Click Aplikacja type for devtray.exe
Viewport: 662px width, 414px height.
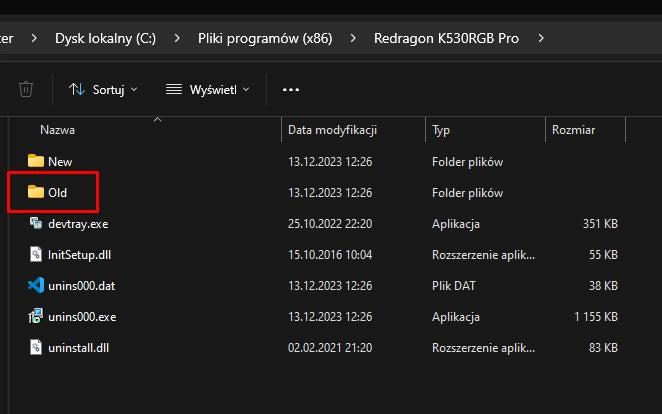click(456, 224)
